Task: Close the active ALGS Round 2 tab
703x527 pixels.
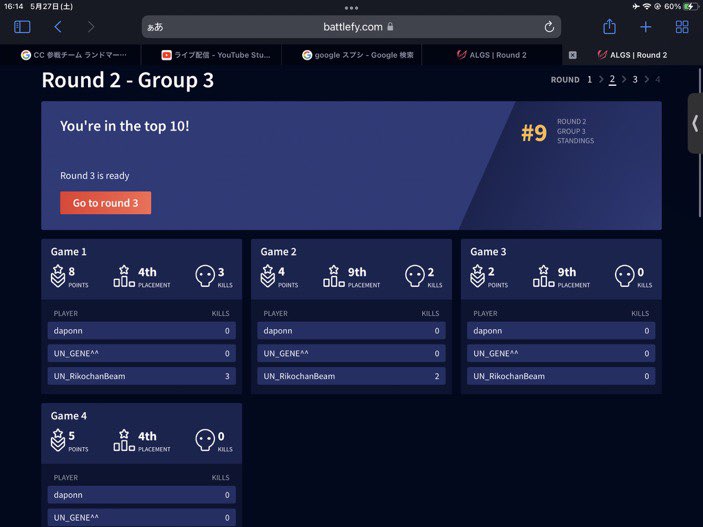Action: coord(573,55)
